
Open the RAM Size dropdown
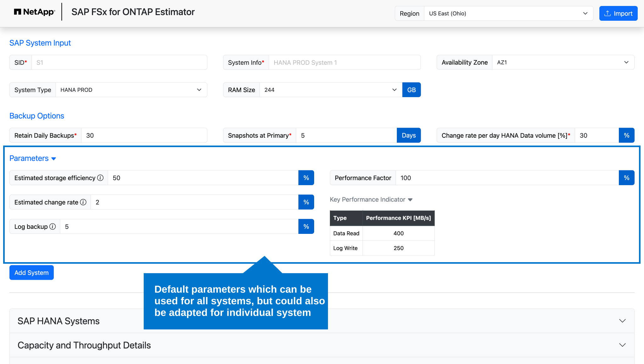point(331,90)
